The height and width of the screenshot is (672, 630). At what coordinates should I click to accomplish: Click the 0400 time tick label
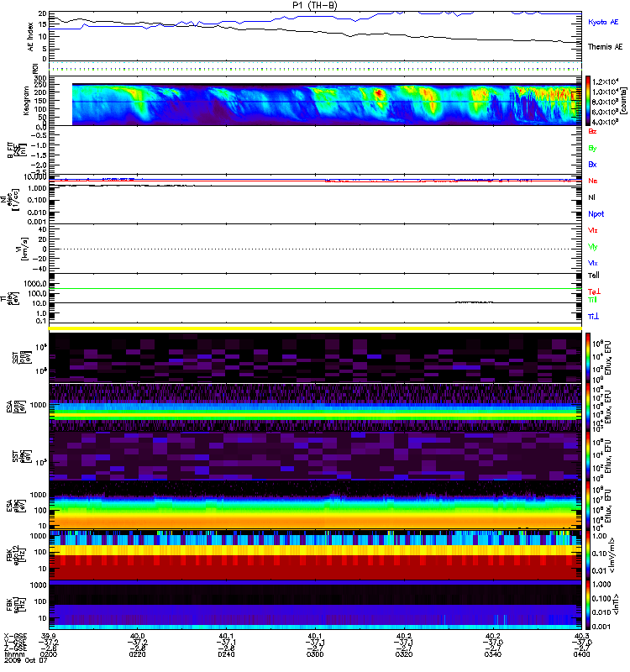click(581, 654)
